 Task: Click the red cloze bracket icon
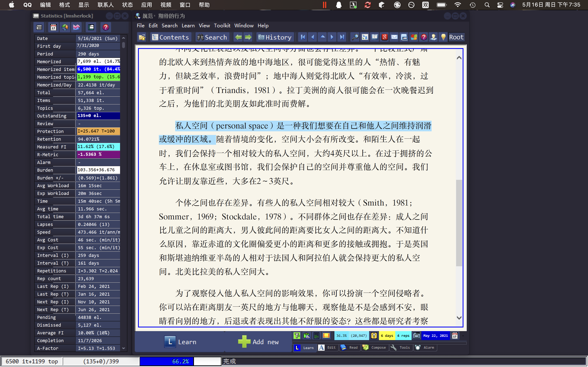[x=326, y=336]
